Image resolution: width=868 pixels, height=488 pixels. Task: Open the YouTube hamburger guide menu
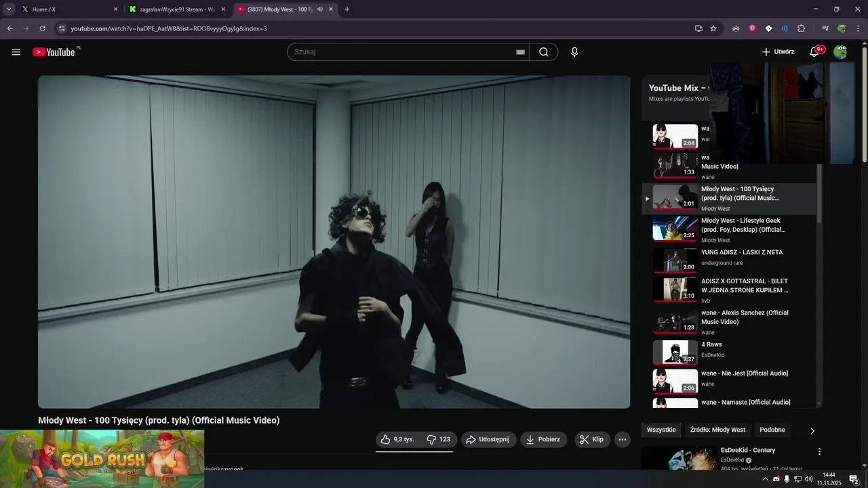pyautogui.click(x=16, y=52)
